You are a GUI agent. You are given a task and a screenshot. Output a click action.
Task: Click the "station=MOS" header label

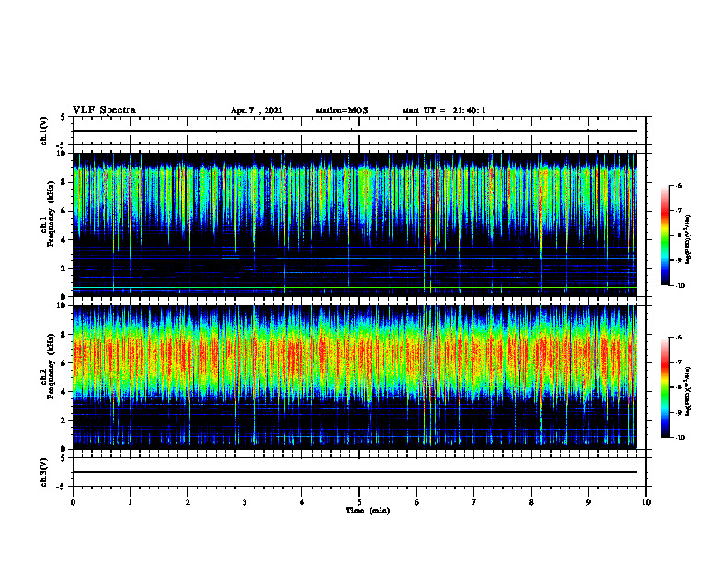click(x=342, y=110)
